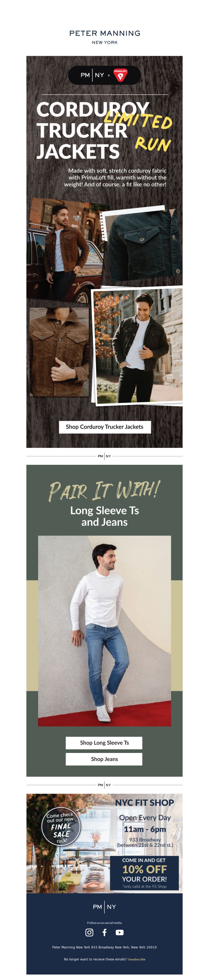Click the Peter Manning New York header logo
The image size is (209, 980).
pos(105,37)
